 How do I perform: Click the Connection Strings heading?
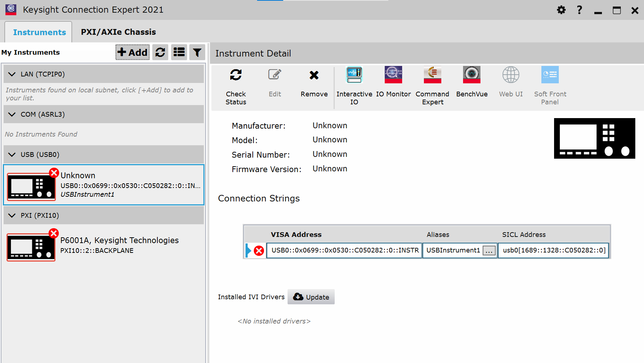click(259, 198)
